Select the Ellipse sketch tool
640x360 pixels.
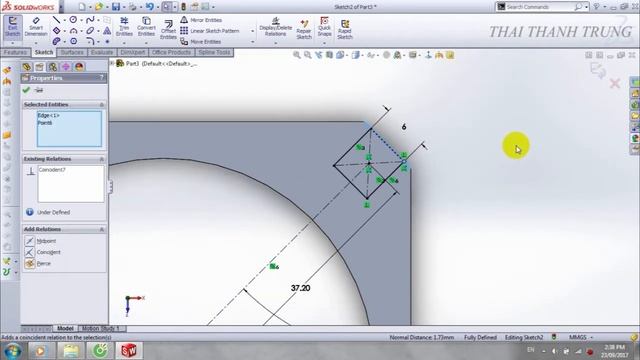point(90,31)
